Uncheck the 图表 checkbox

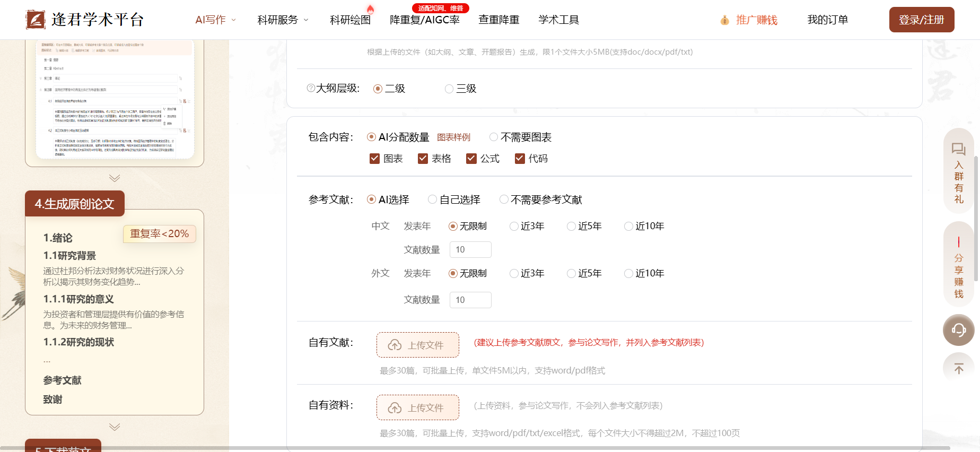(374, 158)
